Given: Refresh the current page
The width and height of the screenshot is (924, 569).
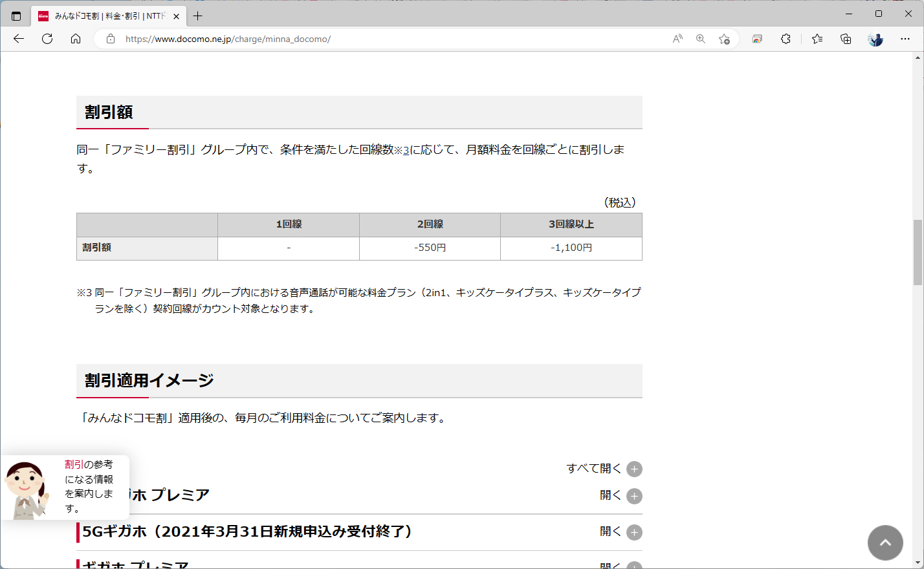Looking at the screenshot, I should [47, 39].
